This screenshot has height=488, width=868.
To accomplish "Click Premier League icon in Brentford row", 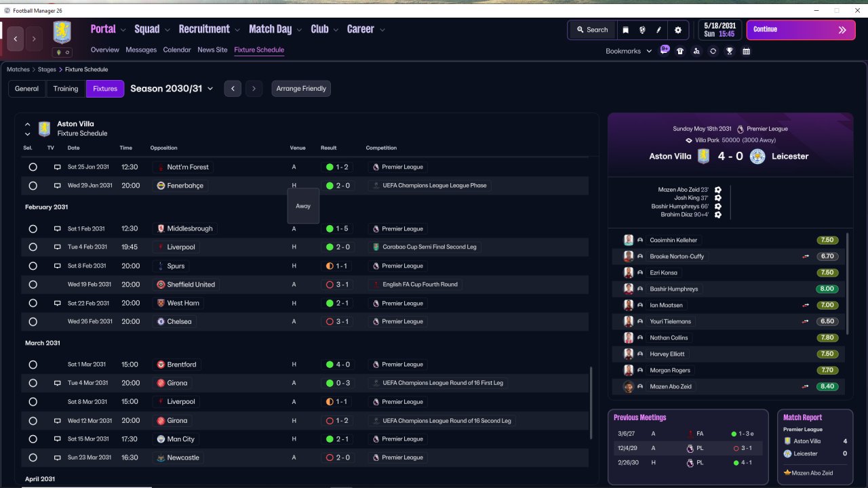I will (376, 365).
